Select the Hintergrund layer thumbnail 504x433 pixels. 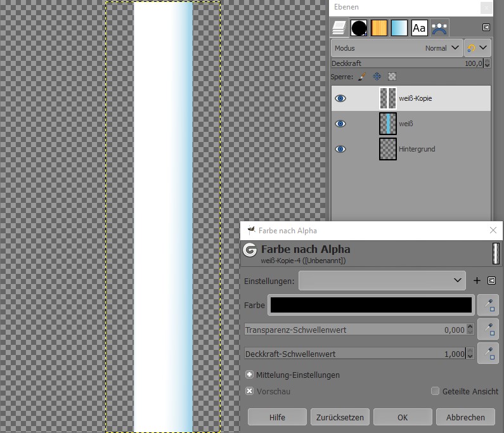coord(388,149)
